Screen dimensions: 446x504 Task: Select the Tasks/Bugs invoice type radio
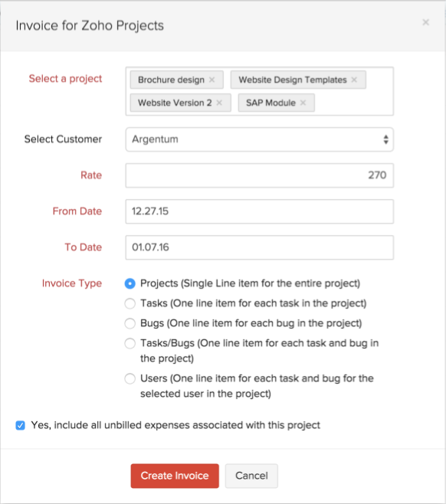(130, 343)
